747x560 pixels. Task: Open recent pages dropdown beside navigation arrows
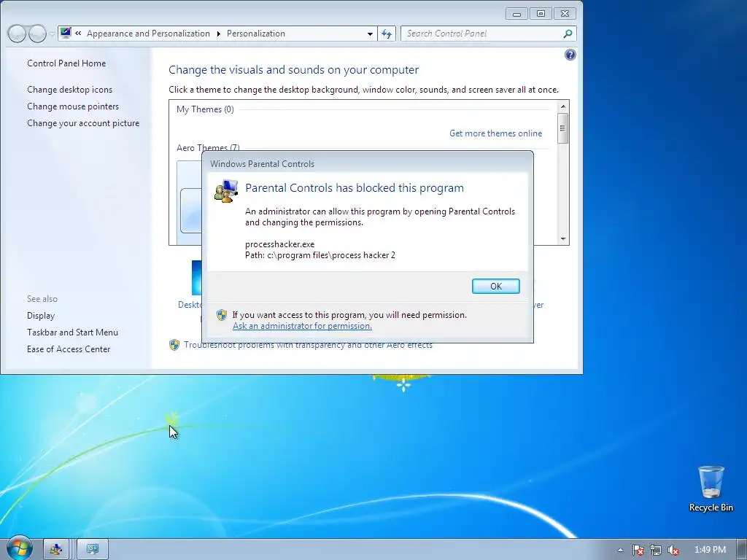pyautogui.click(x=52, y=34)
